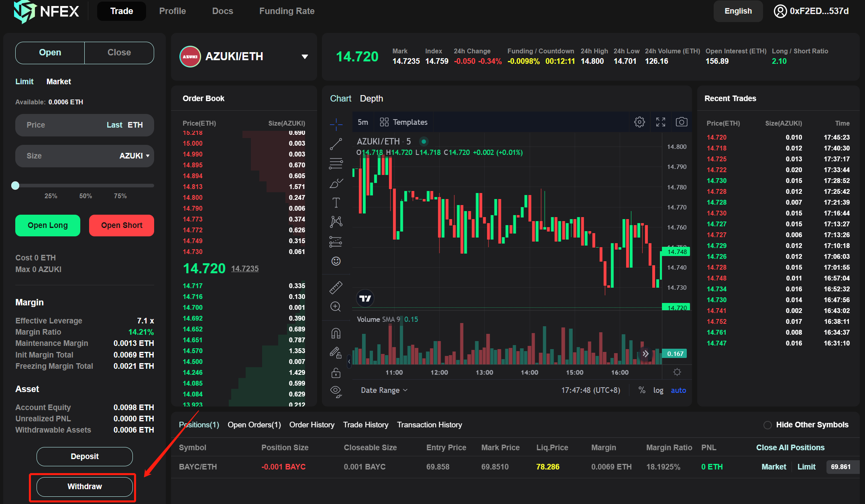This screenshot has width=865, height=504.
Task: Open the AZUKI size unit dropdown
Action: point(134,156)
